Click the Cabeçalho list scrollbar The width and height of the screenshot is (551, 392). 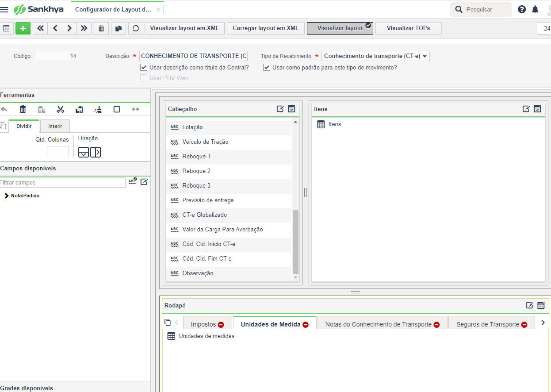(295, 242)
